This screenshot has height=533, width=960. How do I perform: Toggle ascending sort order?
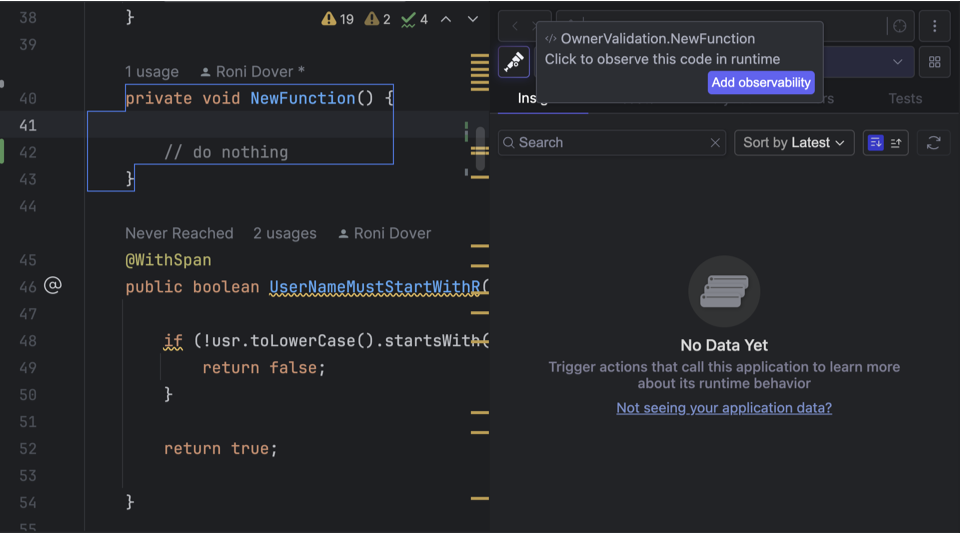896,143
